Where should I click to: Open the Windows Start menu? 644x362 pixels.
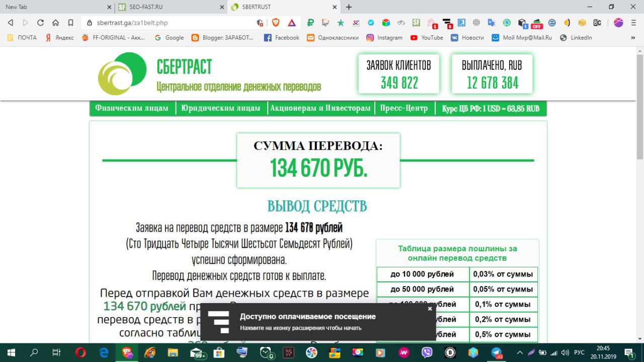[x=11, y=353]
